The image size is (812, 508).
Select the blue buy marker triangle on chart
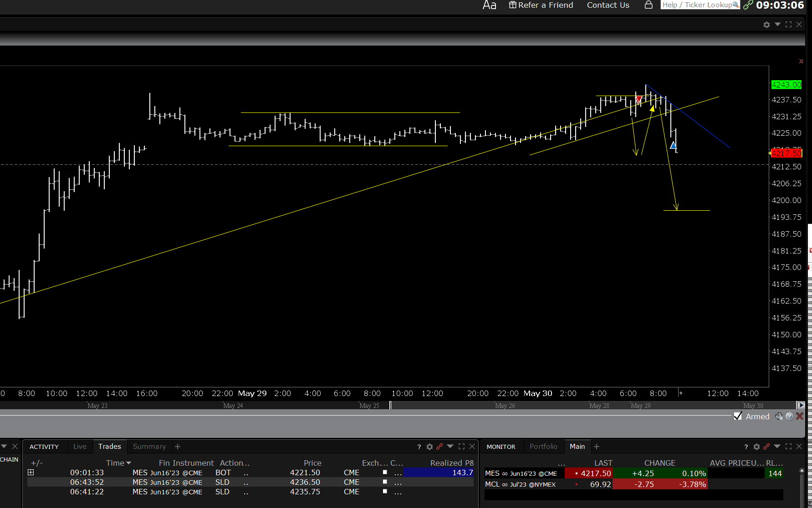point(673,145)
